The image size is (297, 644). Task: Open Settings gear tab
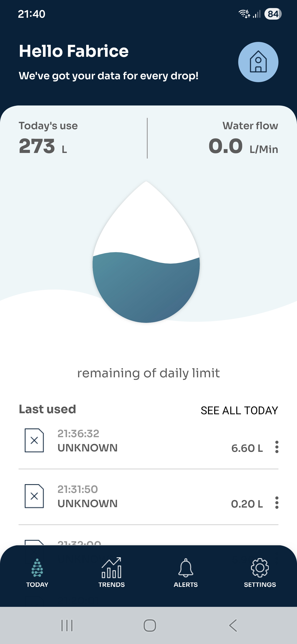[260, 573]
